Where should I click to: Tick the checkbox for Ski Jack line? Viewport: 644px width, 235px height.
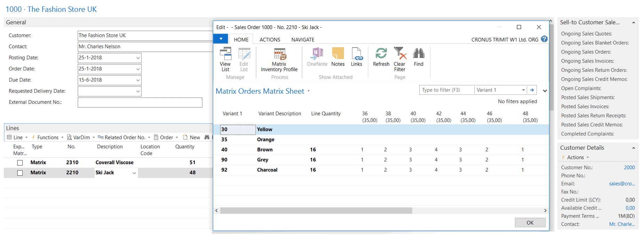coord(20,173)
